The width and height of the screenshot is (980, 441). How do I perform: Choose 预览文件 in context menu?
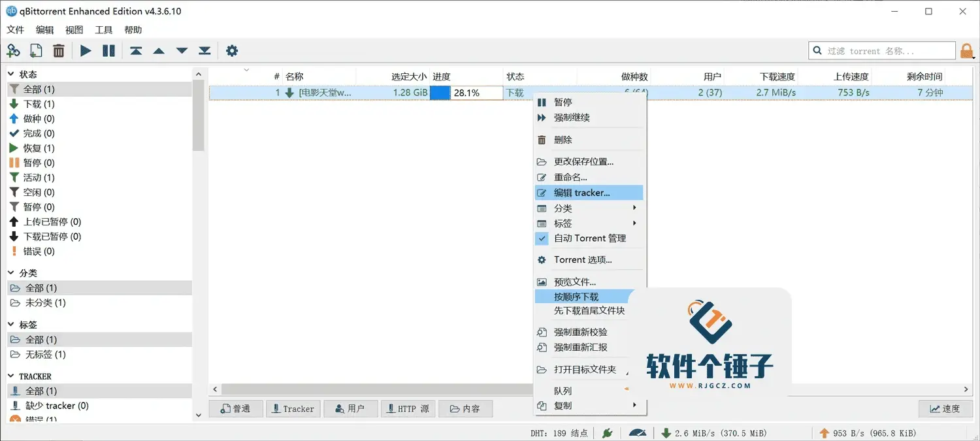pyautogui.click(x=589, y=282)
